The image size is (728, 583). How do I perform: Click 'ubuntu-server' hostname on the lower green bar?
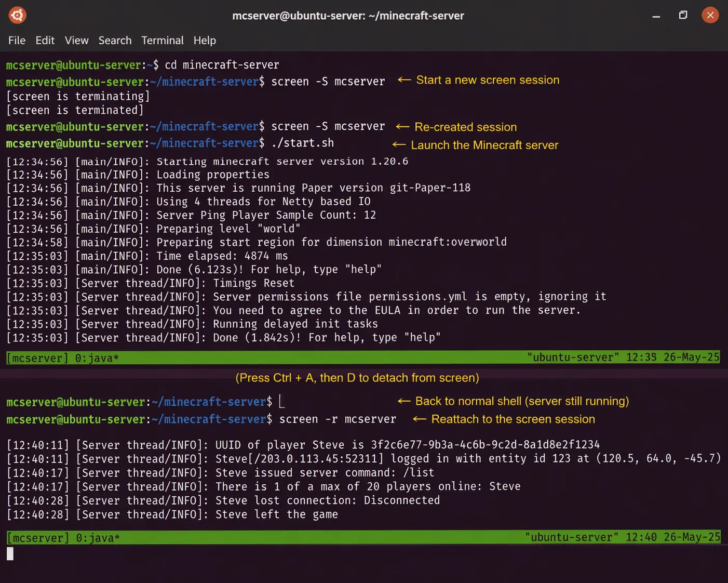[572, 537]
